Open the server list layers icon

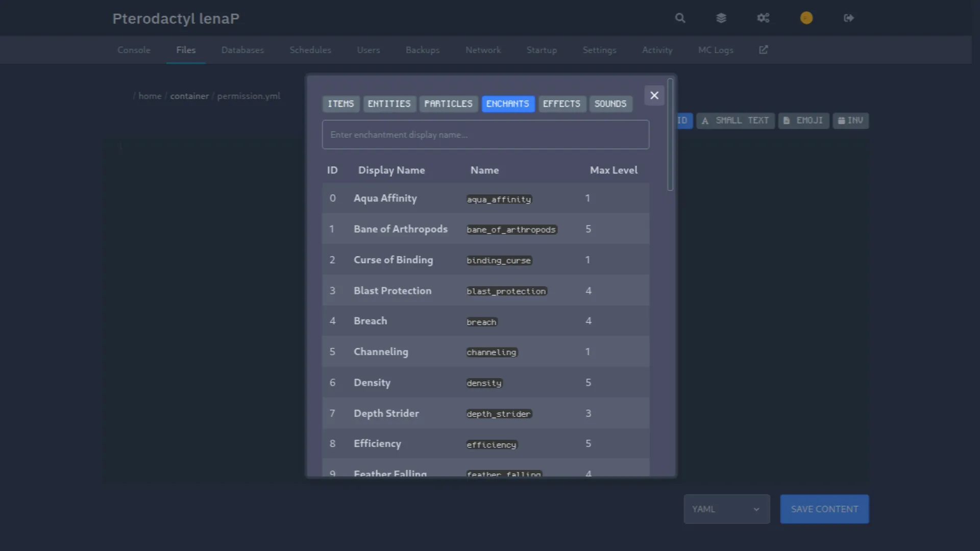coord(721,18)
